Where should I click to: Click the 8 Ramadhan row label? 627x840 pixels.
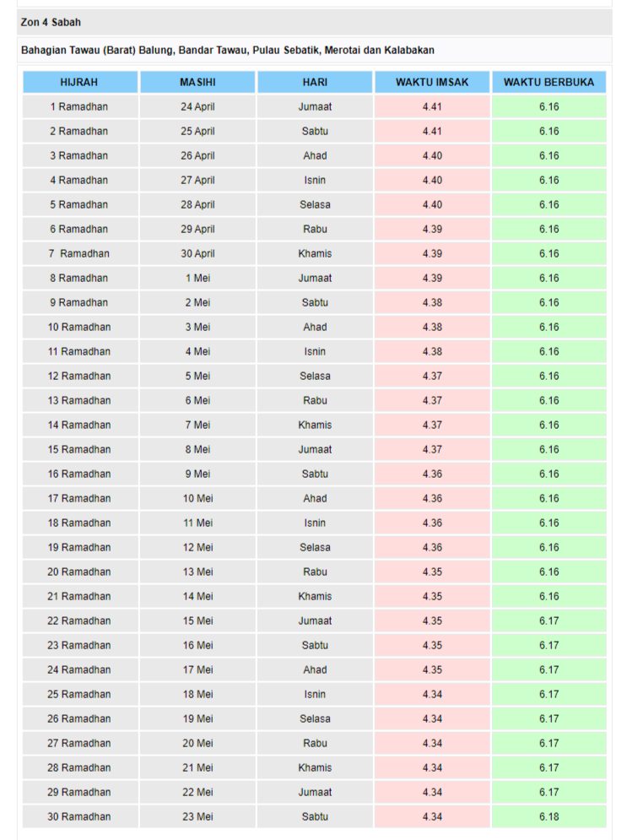point(79,279)
